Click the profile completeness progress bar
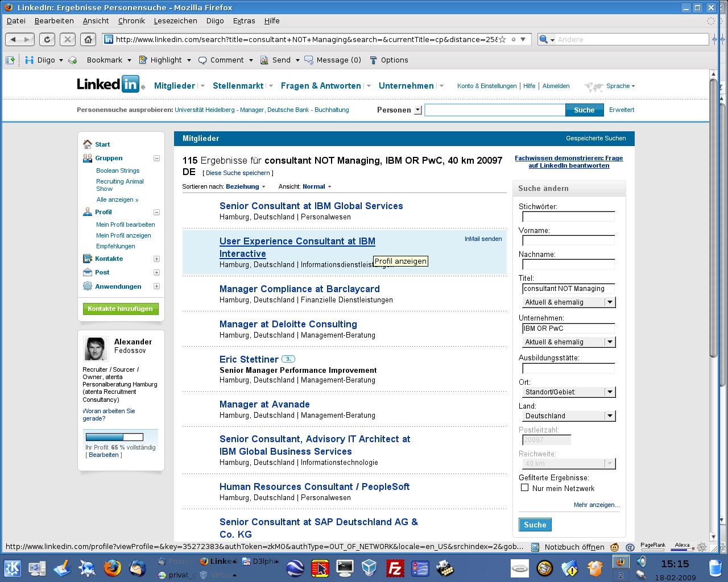The width and height of the screenshot is (728, 582). click(114, 437)
